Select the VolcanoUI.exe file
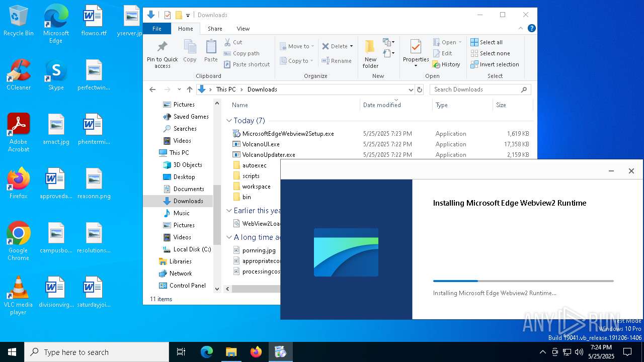The image size is (644, 362). click(x=261, y=144)
